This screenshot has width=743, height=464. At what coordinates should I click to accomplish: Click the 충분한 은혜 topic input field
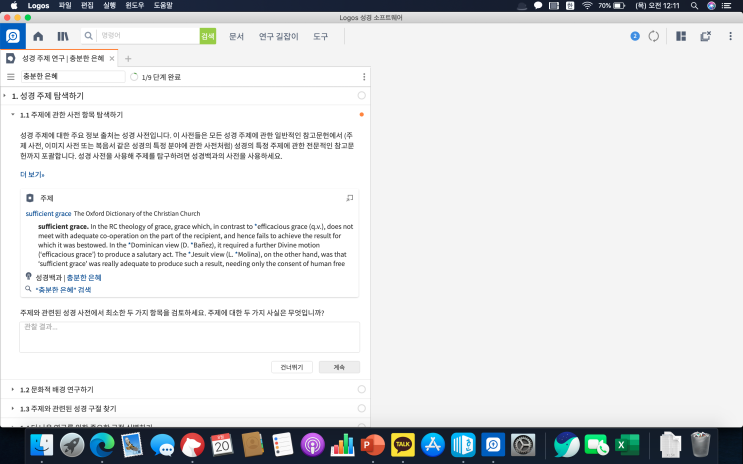pos(73,76)
